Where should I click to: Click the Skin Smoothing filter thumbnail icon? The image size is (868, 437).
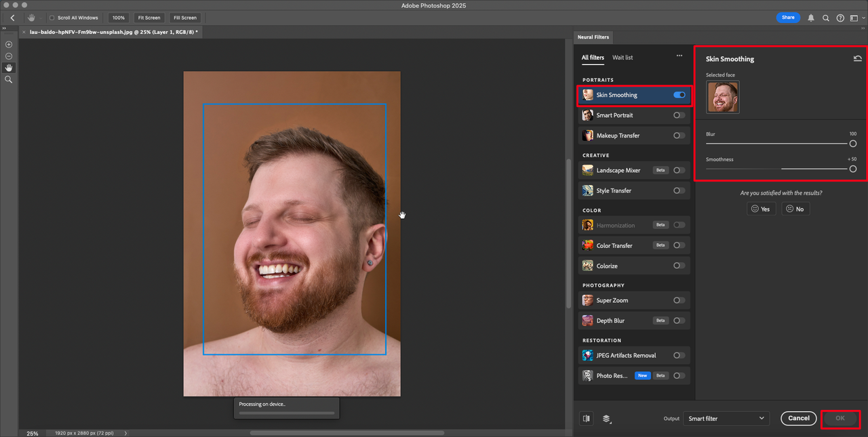588,96
